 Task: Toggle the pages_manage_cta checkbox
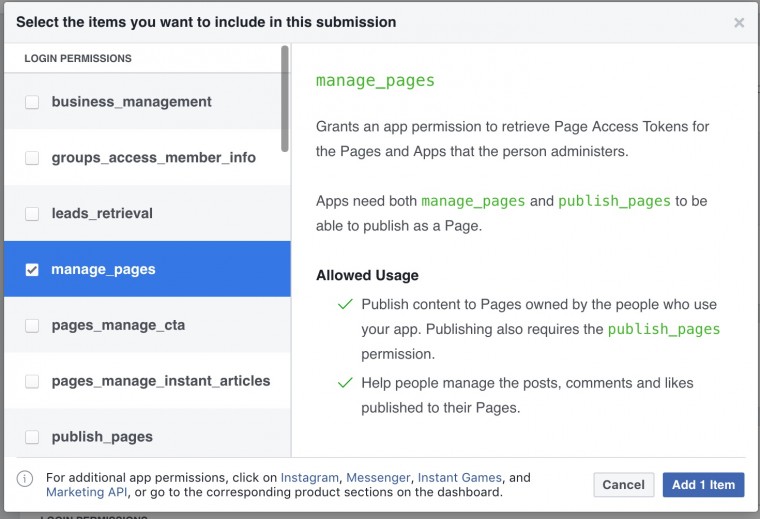point(32,326)
